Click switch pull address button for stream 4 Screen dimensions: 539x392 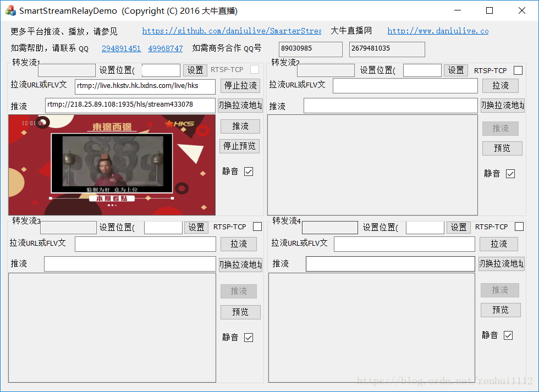pyautogui.click(x=502, y=263)
